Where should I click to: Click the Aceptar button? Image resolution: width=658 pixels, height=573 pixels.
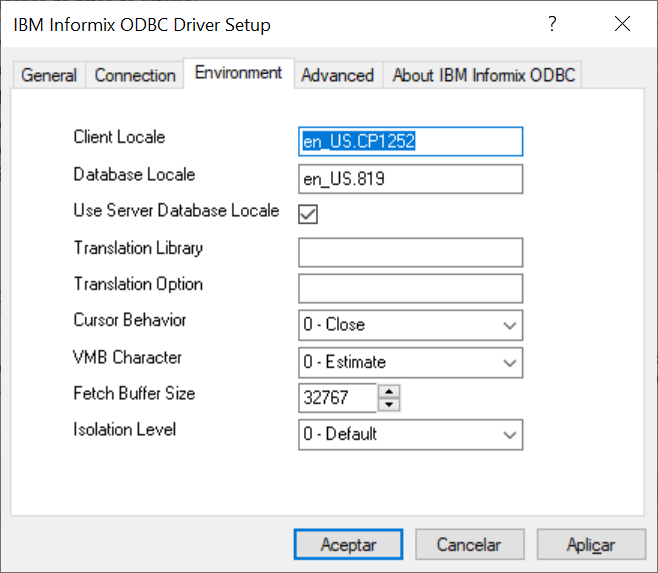point(348,544)
